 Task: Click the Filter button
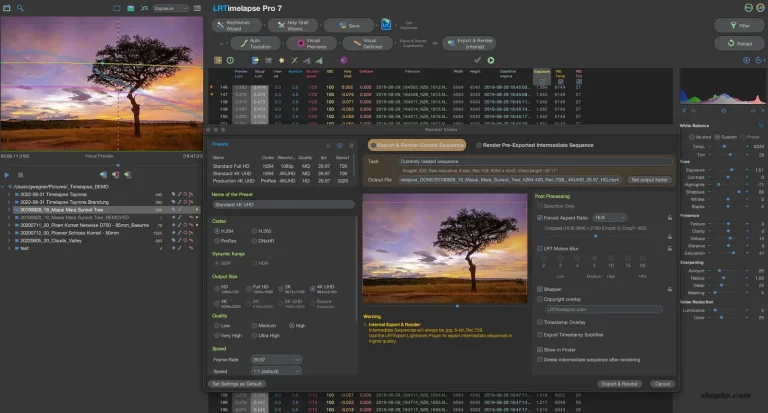click(x=738, y=24)
